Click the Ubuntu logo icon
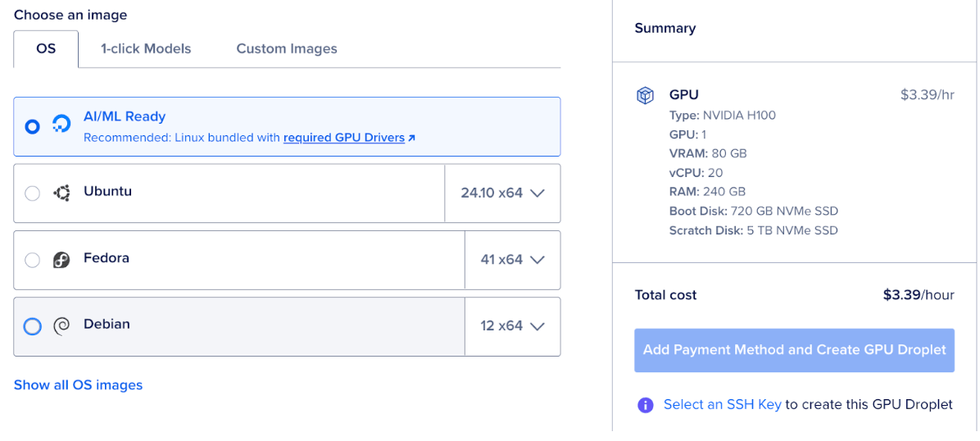Screen dimensions: 980x441 tap(61, 193)
